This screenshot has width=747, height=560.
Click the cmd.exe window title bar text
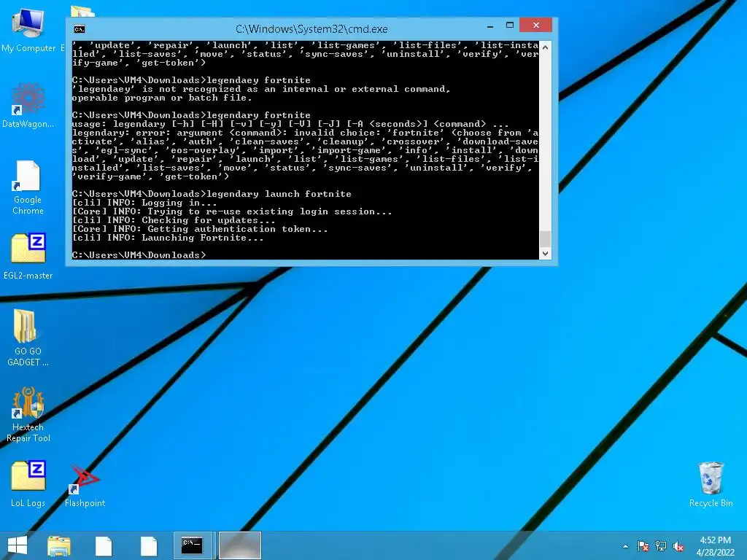pyautogui.click(x=311, y=29)
